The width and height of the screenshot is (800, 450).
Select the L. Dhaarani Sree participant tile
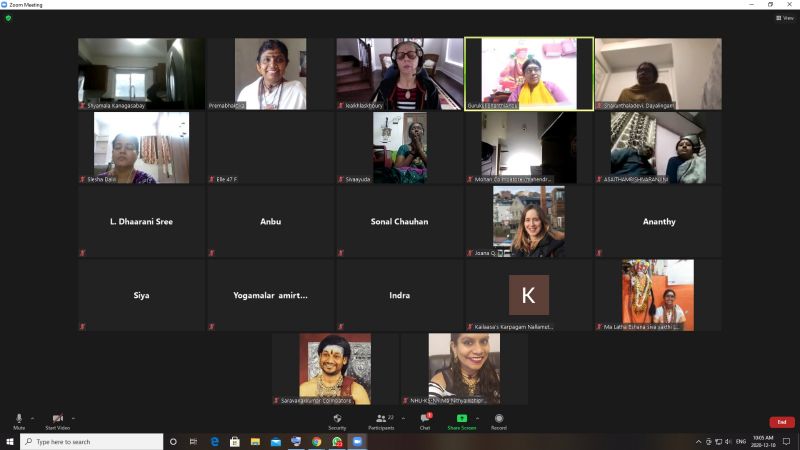[141, 221]
